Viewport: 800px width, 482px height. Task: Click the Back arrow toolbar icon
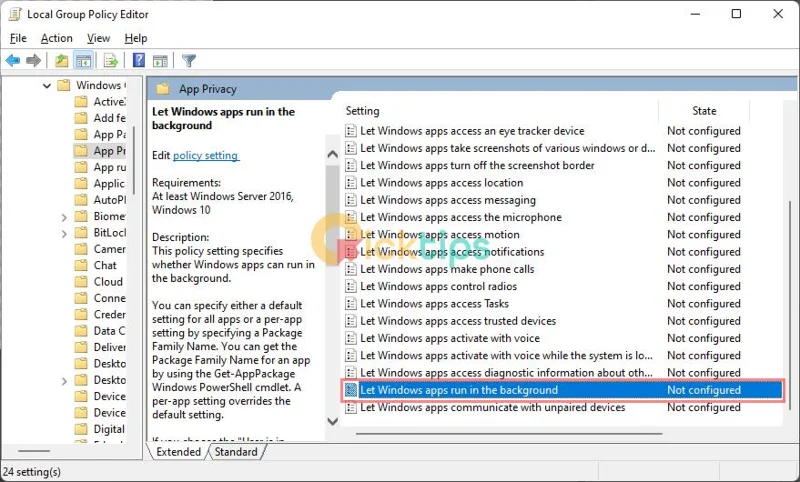pyautogui.click(x=12, y=61)
